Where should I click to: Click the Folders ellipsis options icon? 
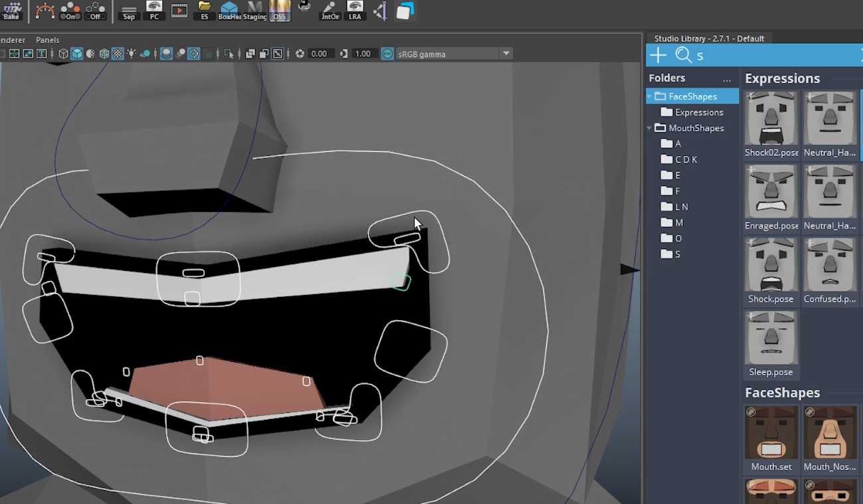click(x=727, y=80)
